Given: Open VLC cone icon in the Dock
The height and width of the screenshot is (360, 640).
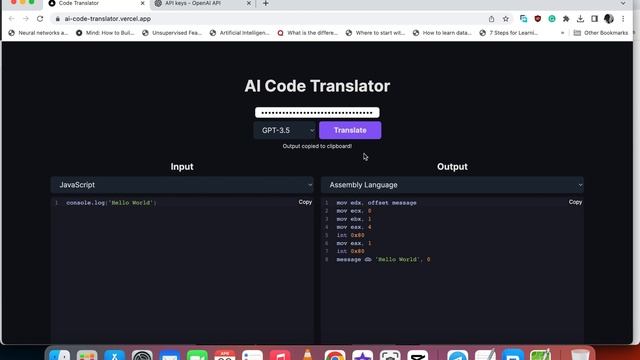Looking at the screenshot, I should point(308,355).
